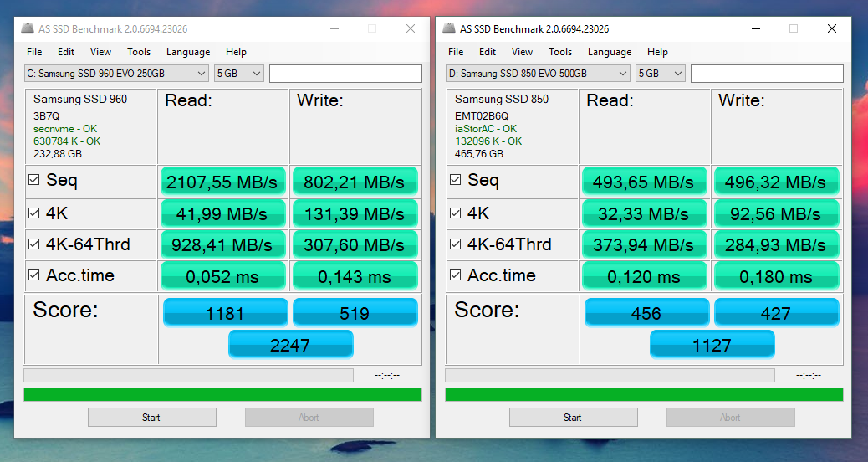Viewport: 868px width, 462px height.
Task: Click the empty text field beside the 960 EVO size dropdown
Action: point(345,74)
